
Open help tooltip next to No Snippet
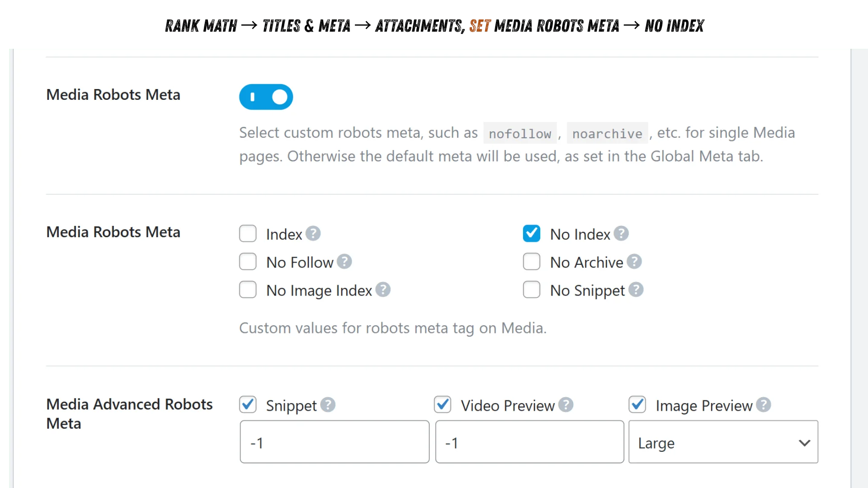(636, 290)
